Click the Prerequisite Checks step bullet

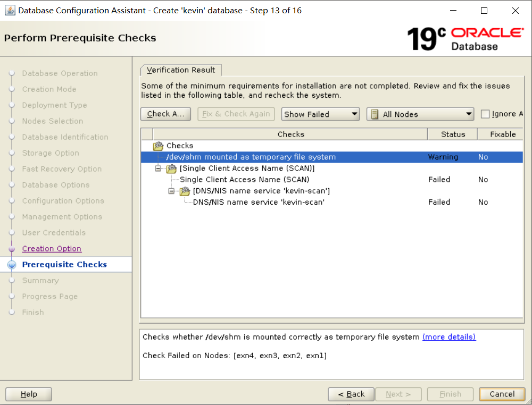click(x=12, y=265)
